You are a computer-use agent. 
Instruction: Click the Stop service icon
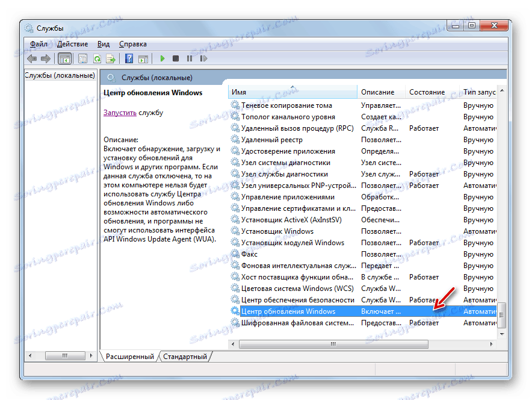175,59
